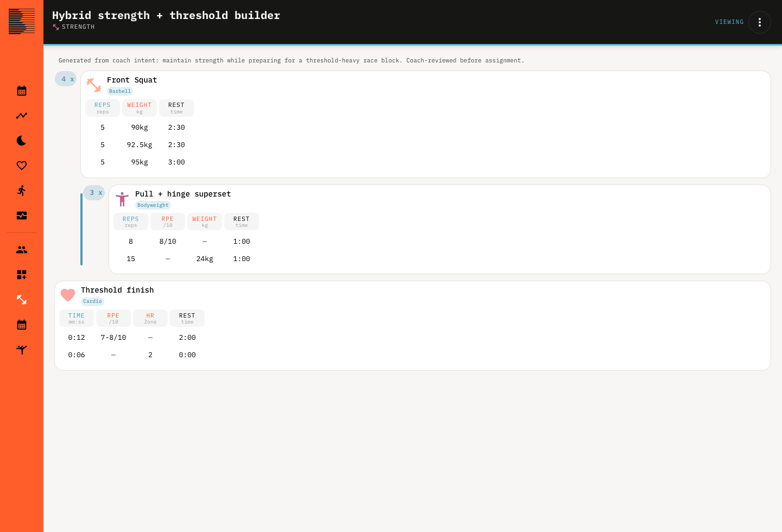
Task: Click the Front Squat exercise title
Action: [132, 80]
